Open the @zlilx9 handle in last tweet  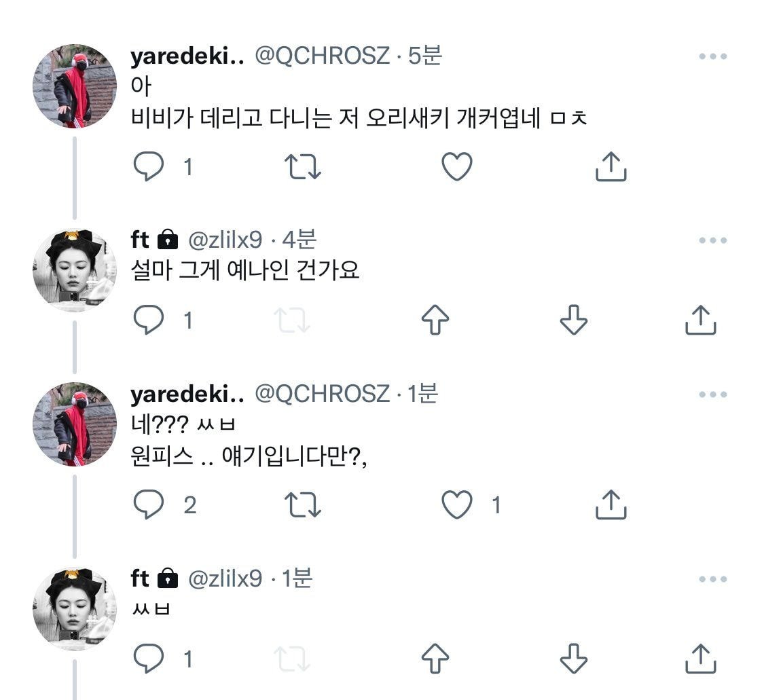pos(224,578)
